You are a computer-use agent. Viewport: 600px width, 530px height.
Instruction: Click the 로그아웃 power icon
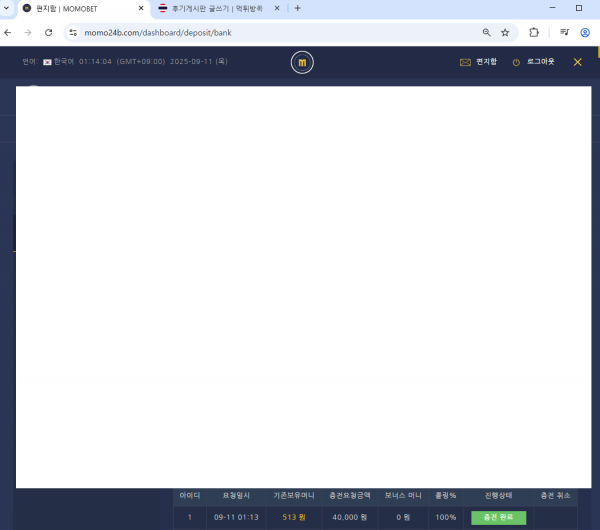pyautogui.click(x=516, y=62)
